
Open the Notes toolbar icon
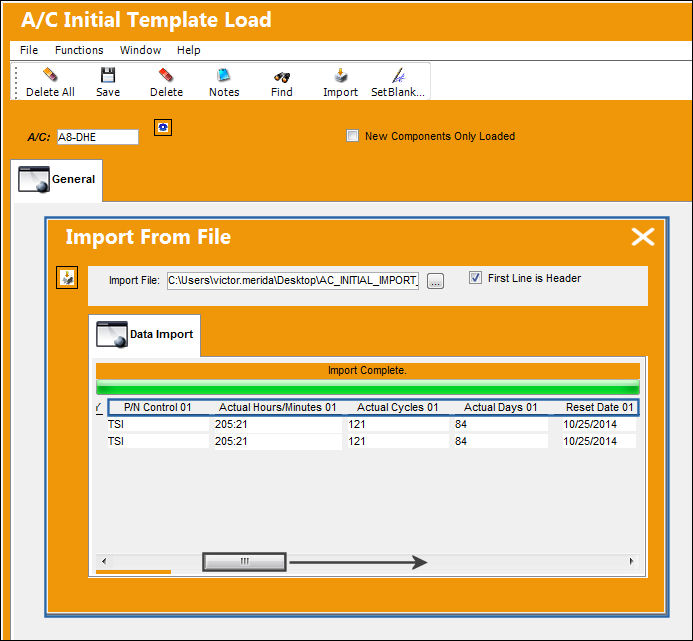(x=224, y=75)
